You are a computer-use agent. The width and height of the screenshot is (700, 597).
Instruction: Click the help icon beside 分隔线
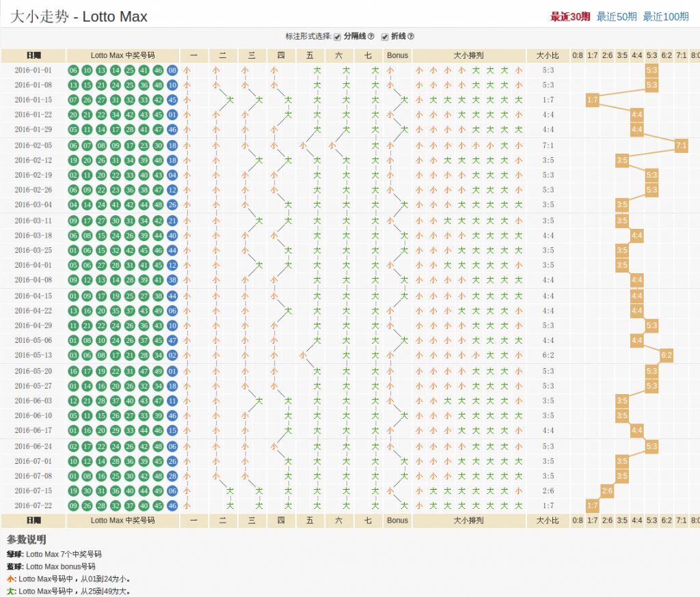[371, 37]
